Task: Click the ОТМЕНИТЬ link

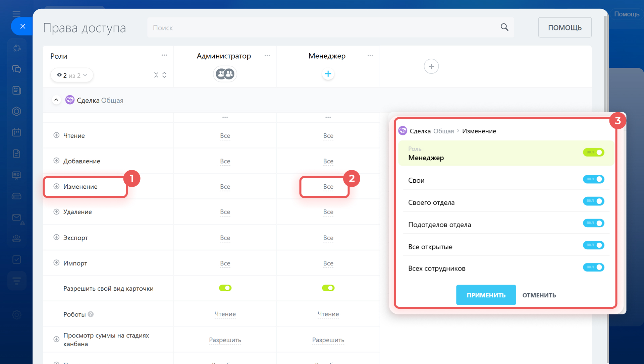Action: [539, 295]
